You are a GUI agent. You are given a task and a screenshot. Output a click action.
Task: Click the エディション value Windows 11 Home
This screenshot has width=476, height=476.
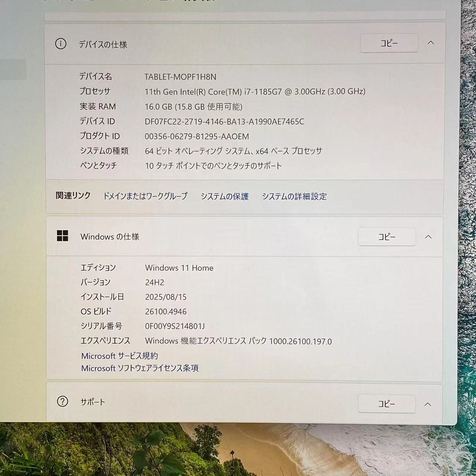click(179, 268)
